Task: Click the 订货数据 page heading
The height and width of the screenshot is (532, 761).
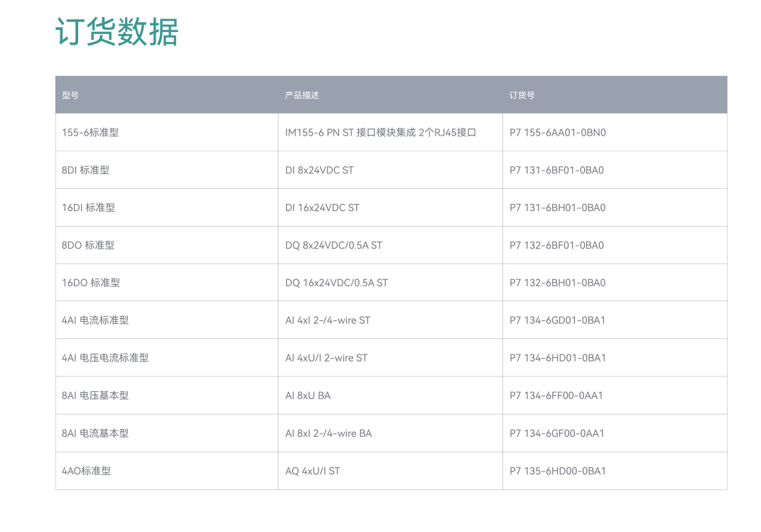Action: [117, 32]
